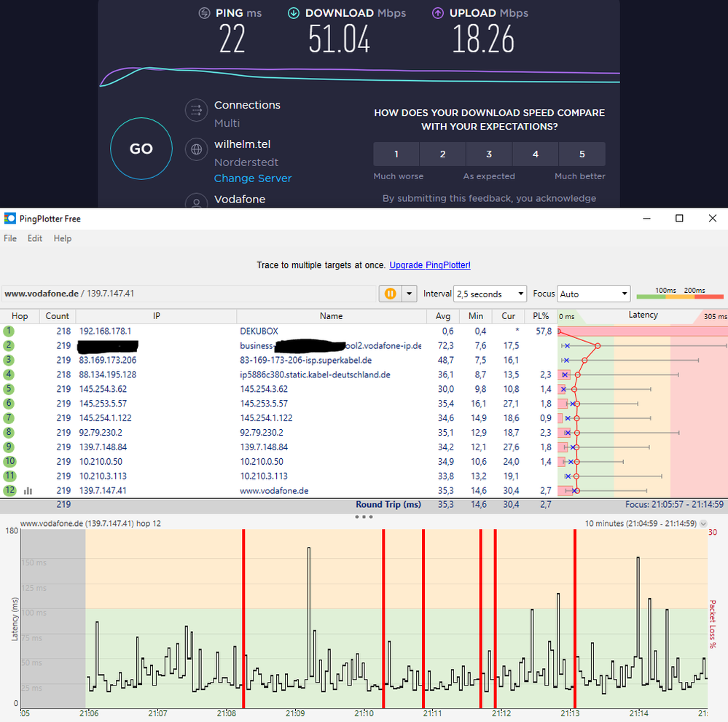Click the Name column header
Viewport: 728px width, 722px height.
pyautogui.click(x=331, y=315)
